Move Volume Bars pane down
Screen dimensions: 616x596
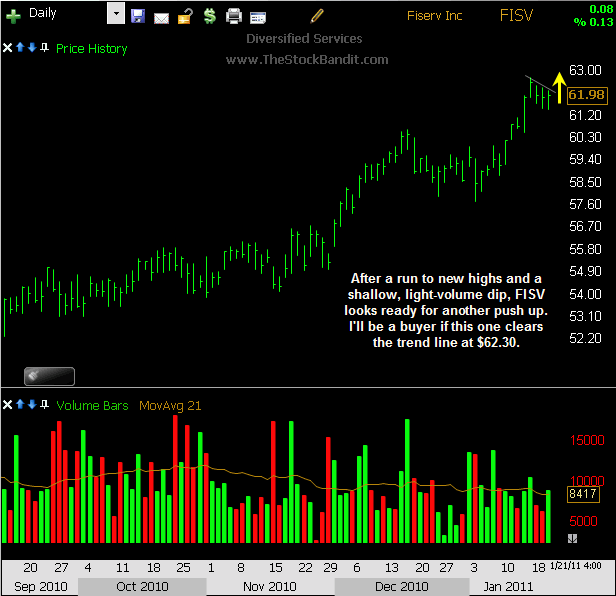click(32, 404)
